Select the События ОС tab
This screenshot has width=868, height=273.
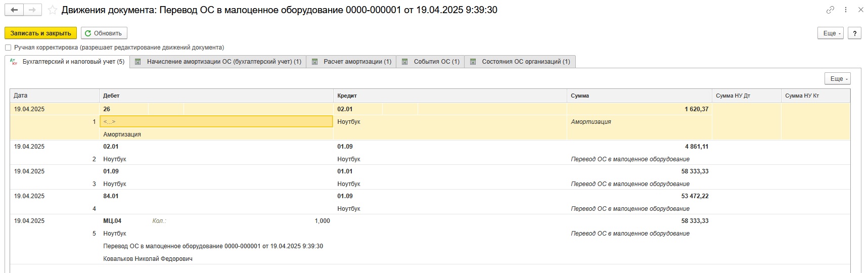coord(430,62)
